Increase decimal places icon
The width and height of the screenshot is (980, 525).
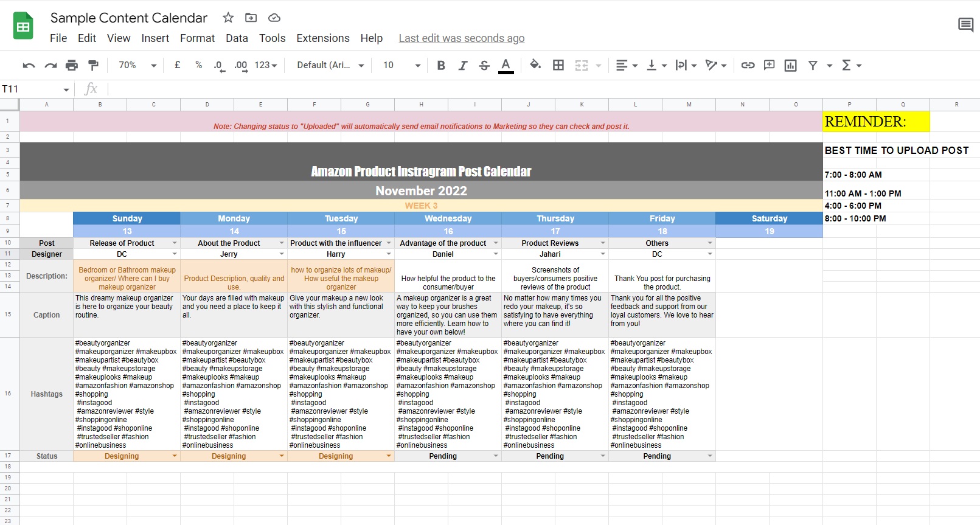click(x=241, y=65)
